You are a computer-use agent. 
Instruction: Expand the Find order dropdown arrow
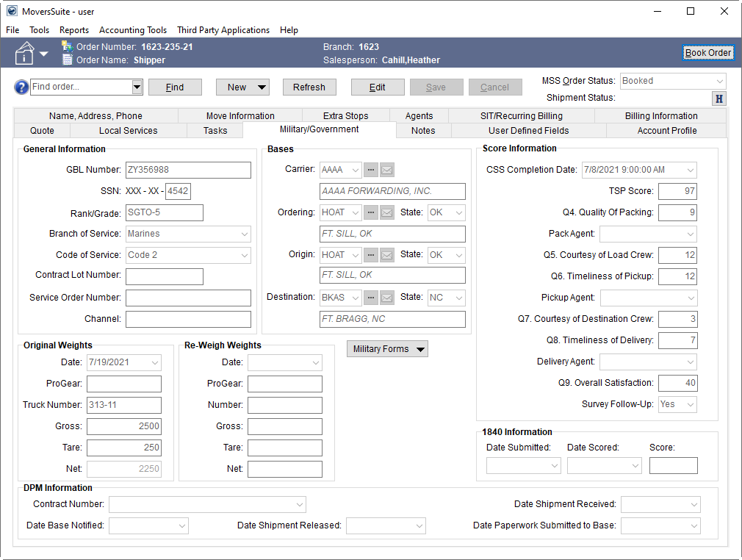(137, 87)
